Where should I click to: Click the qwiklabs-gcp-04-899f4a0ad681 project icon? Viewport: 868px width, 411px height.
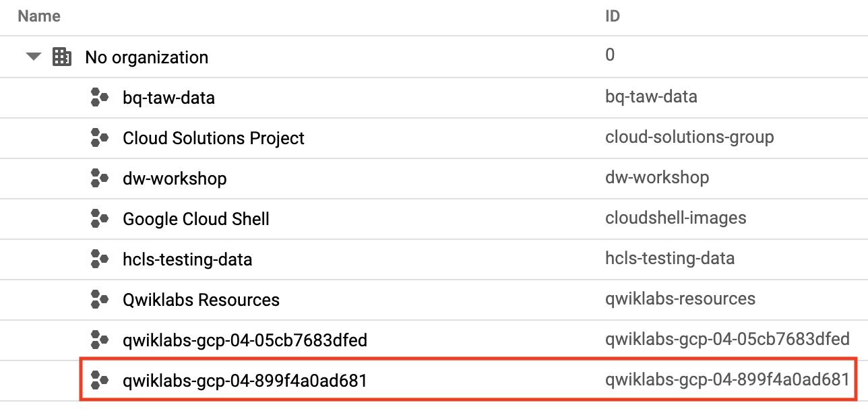point(100,381)
